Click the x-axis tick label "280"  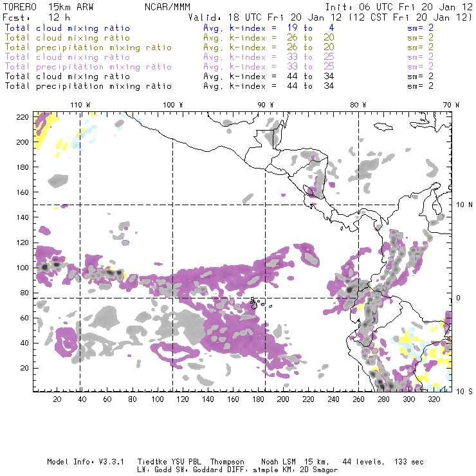384,399
